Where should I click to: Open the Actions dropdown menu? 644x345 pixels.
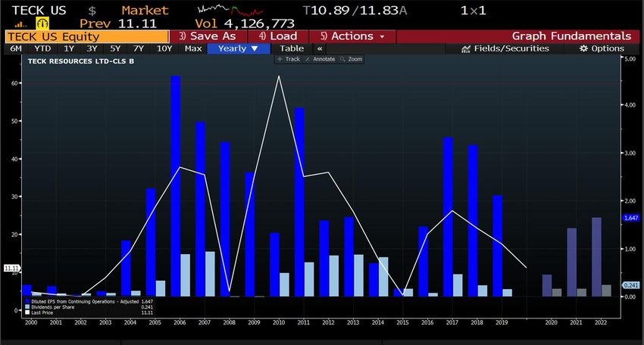352,36
